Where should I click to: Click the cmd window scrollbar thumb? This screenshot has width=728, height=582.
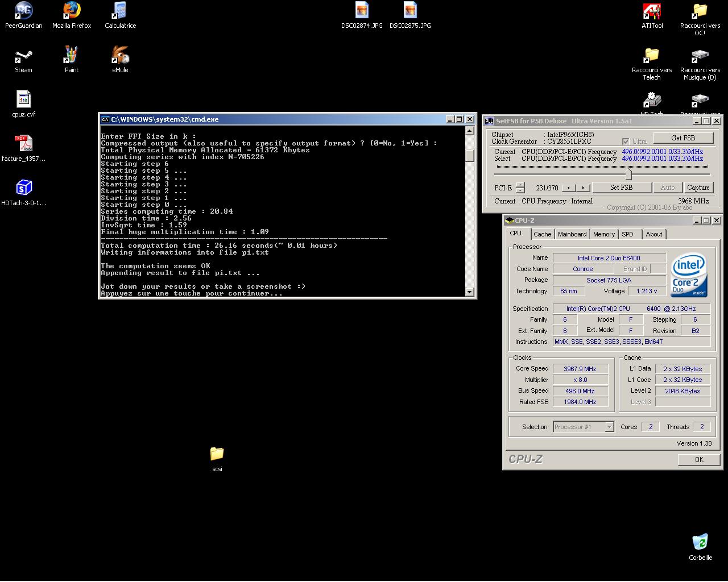point(470,155)
